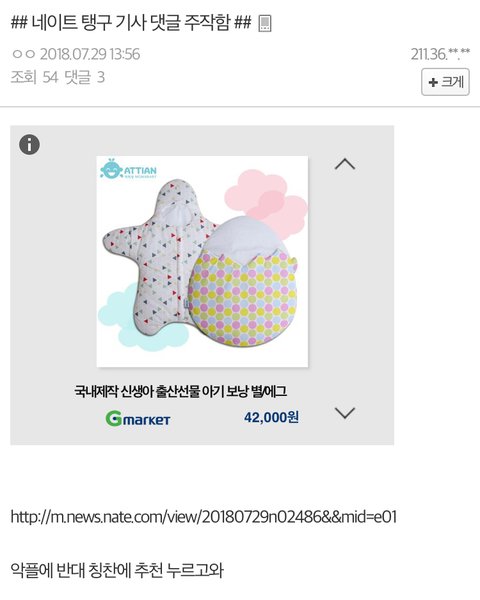The height and width of the screenshot is (600, 480).
Task: Click the 조회 54 view count
Action: [34, 77]
